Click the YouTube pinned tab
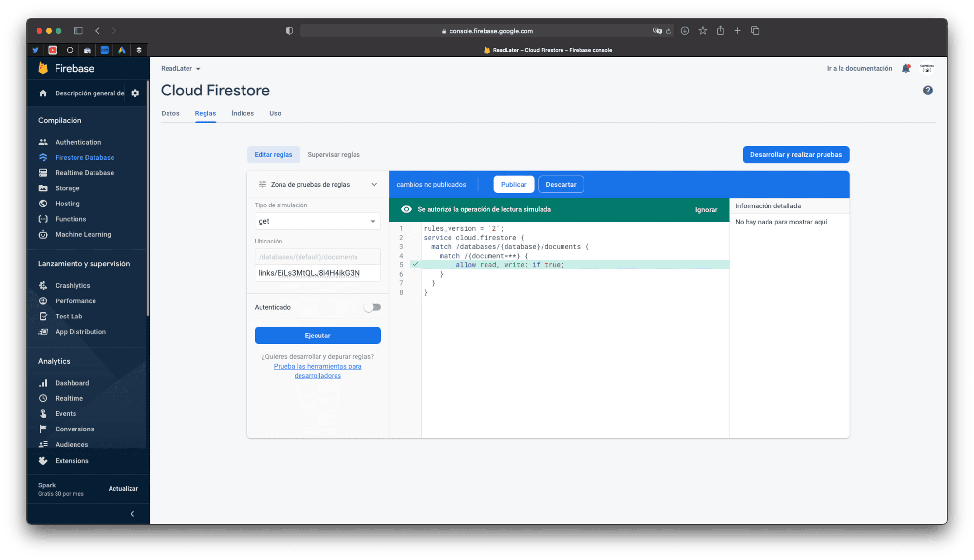 pos(53,50)
